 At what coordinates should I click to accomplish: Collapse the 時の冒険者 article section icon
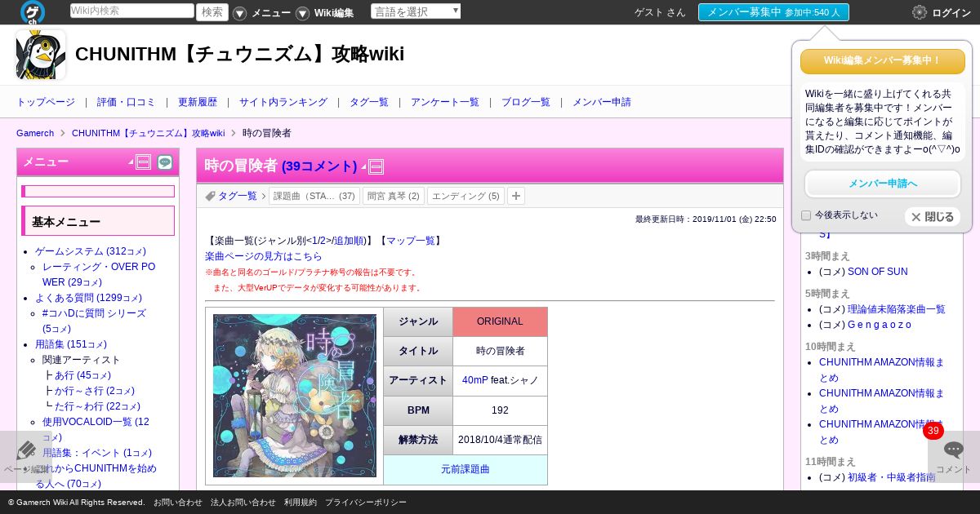click(376, 166)
